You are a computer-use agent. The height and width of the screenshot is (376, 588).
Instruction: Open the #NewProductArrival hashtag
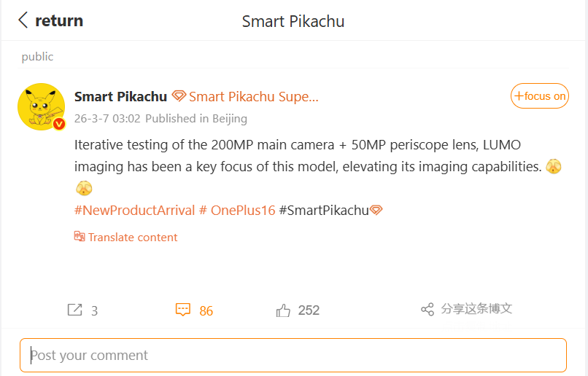135,211
